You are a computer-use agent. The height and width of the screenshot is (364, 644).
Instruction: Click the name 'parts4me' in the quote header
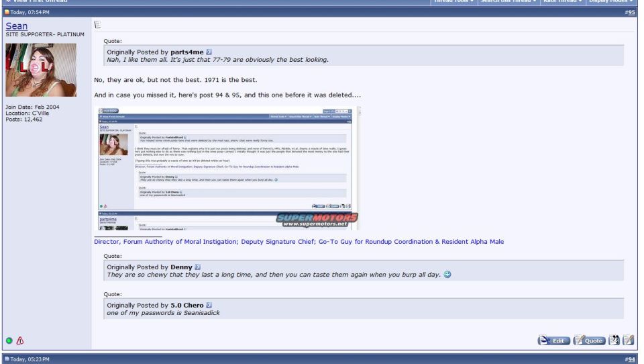click(x=187, y=52)
